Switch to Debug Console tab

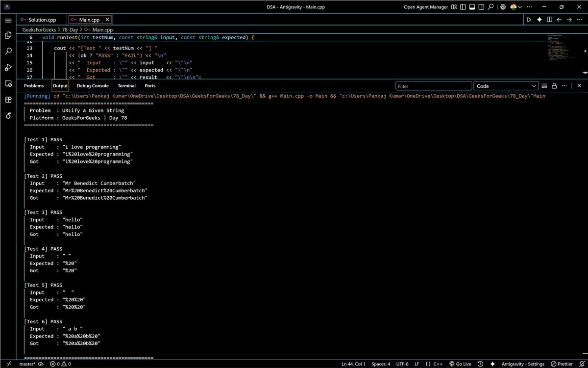(93, 86)
